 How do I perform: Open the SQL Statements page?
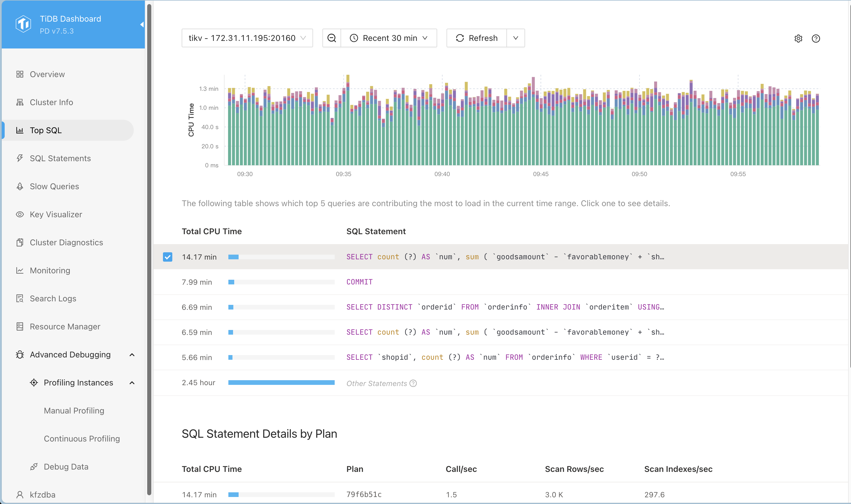point(60,158)
